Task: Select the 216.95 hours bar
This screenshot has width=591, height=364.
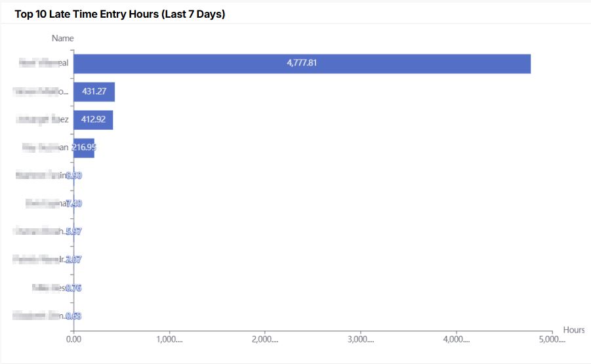Action: pyautogui.click(x=84, y=148)
